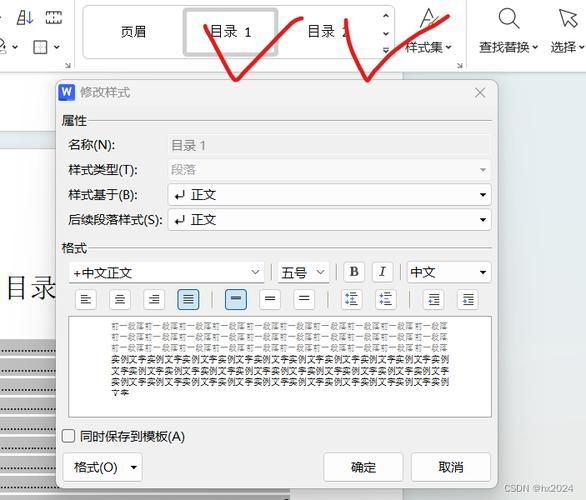Decrease paragraph spacing icon

[x=386, y=299]
